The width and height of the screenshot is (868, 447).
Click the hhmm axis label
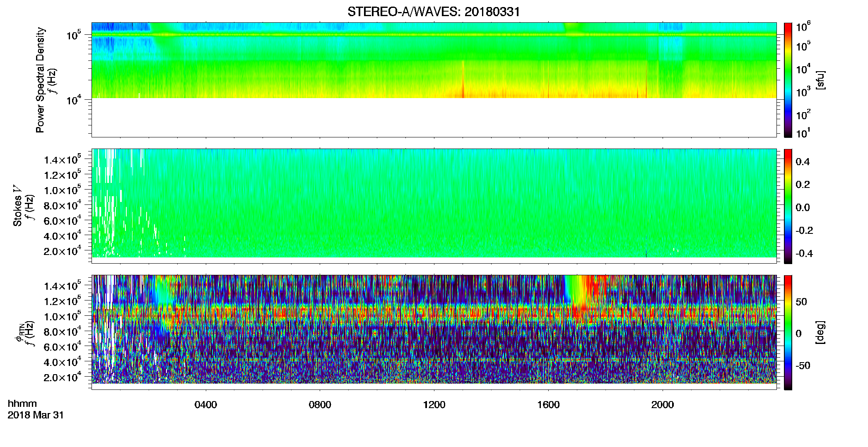[22, 404]
